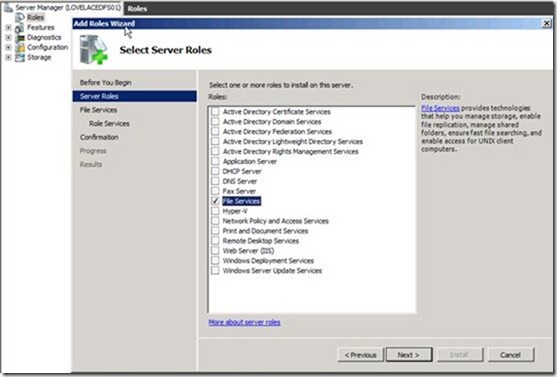Click the Add Roles Wizard server icon
This screenshot has width=557, height=377.
[93, 50]
